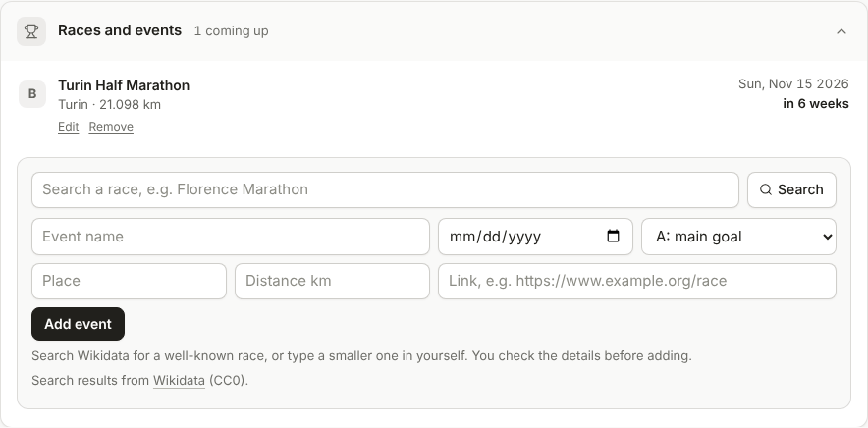Focus the Event name field

tap(231, 237)
